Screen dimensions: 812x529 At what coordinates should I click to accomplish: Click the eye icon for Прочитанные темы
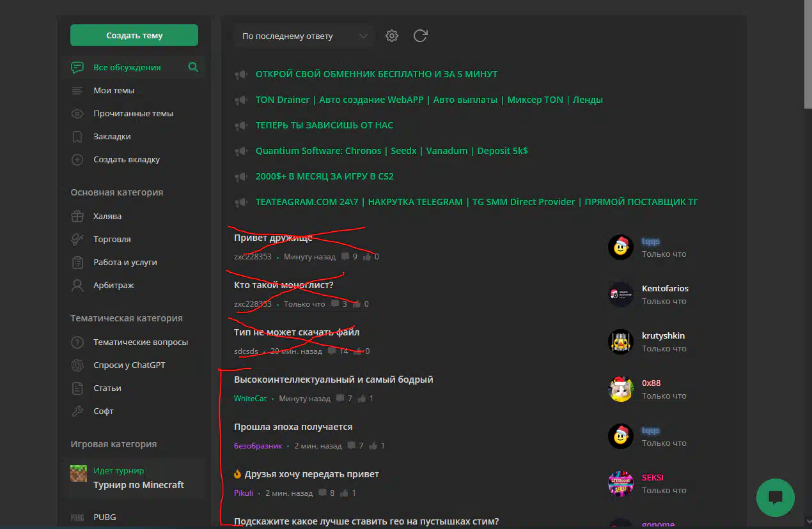tap(77, 114)
